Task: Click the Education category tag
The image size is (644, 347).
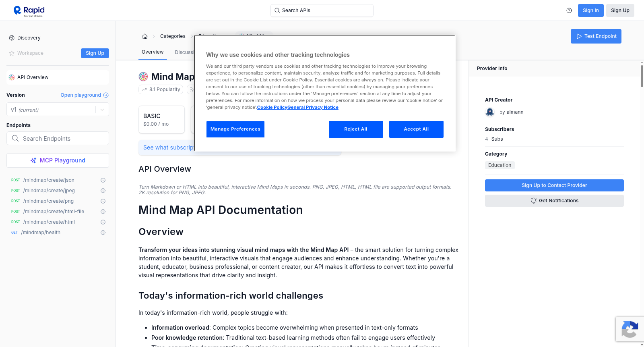Action: (500, 165)
